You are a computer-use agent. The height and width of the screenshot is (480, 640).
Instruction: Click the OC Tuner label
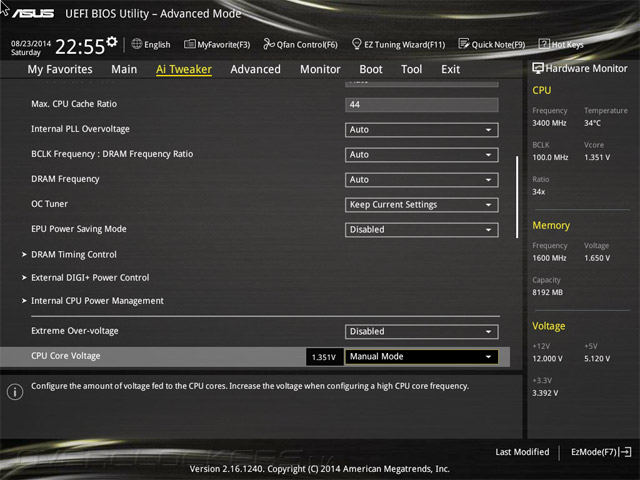[49, 204]
